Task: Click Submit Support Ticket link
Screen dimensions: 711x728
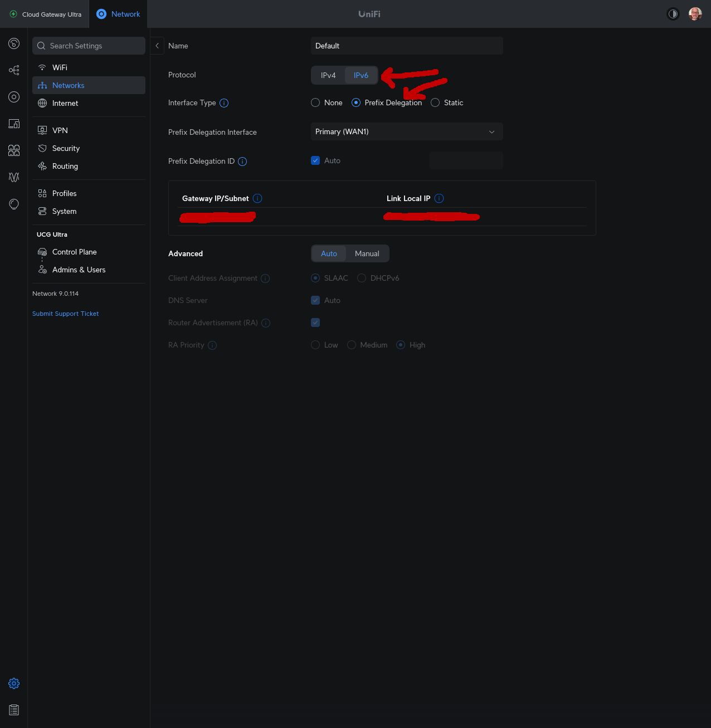Action: click(x=65, y=314)
